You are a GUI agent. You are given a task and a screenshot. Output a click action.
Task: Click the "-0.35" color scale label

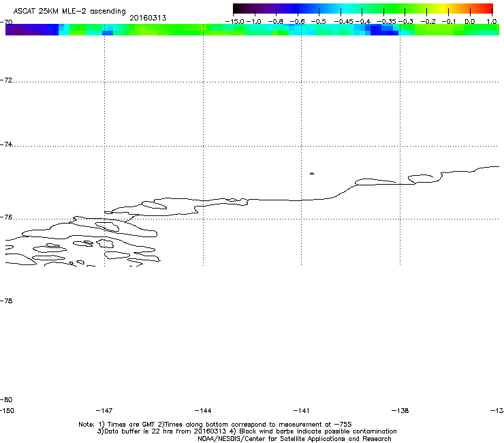(x=386, y=22)
